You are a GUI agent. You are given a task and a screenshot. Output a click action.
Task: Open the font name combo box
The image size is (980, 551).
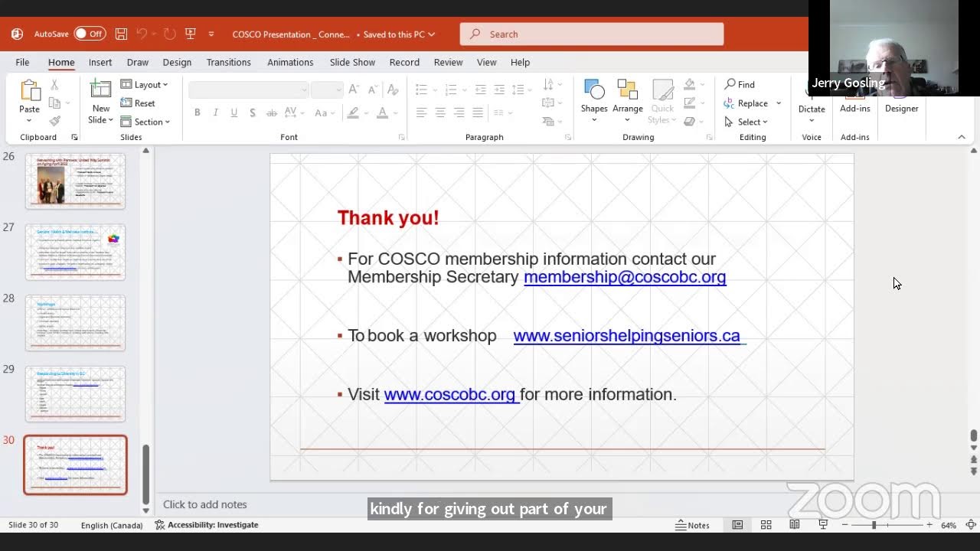(x=248, y=90)
